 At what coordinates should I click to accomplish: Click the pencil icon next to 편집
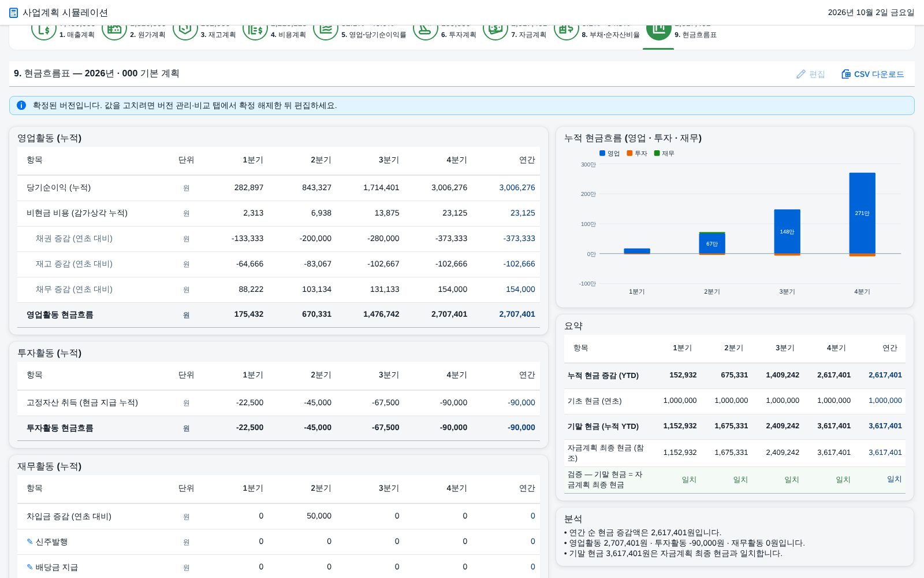801,74
